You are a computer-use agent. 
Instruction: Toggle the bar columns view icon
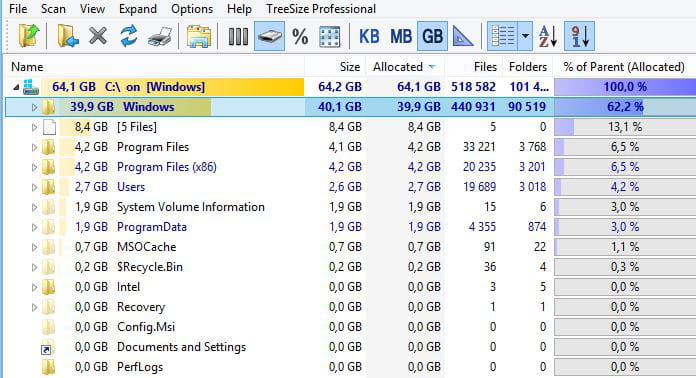point(238,36)
